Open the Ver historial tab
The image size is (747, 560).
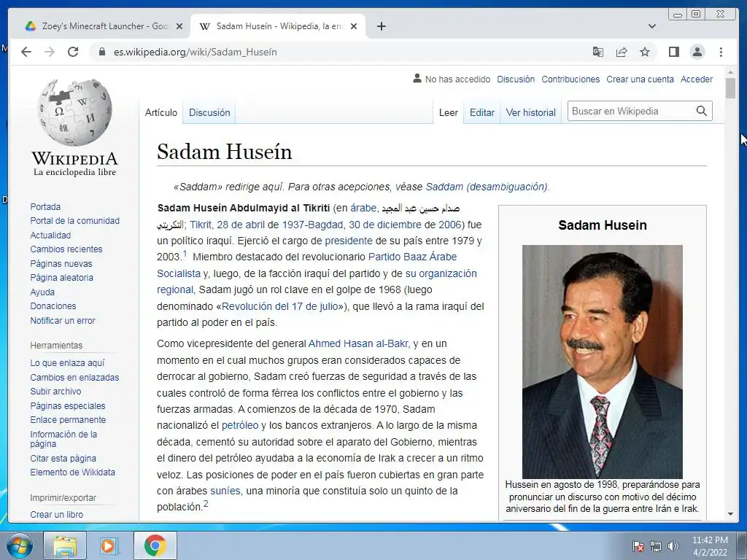point(531,112)
